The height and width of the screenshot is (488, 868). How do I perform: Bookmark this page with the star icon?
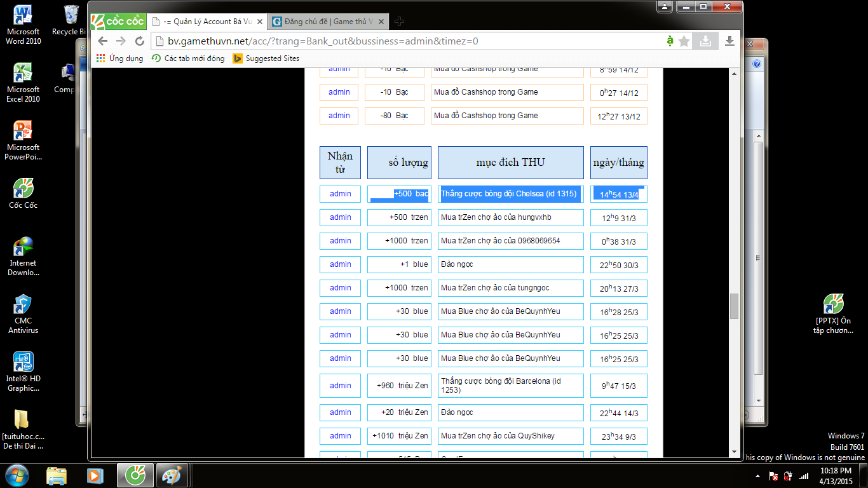(x=684, y=41)
